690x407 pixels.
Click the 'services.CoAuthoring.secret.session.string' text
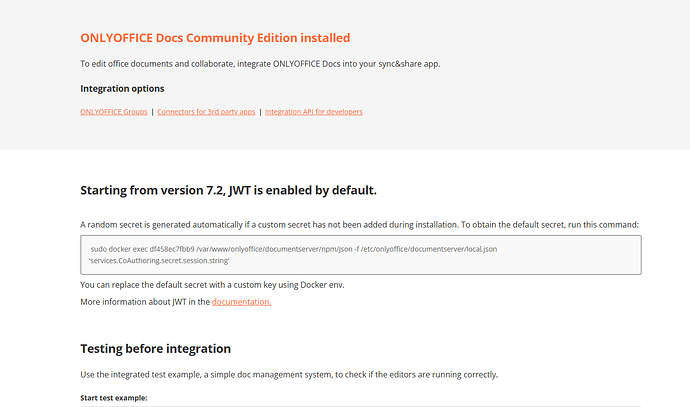click(159, 260)
